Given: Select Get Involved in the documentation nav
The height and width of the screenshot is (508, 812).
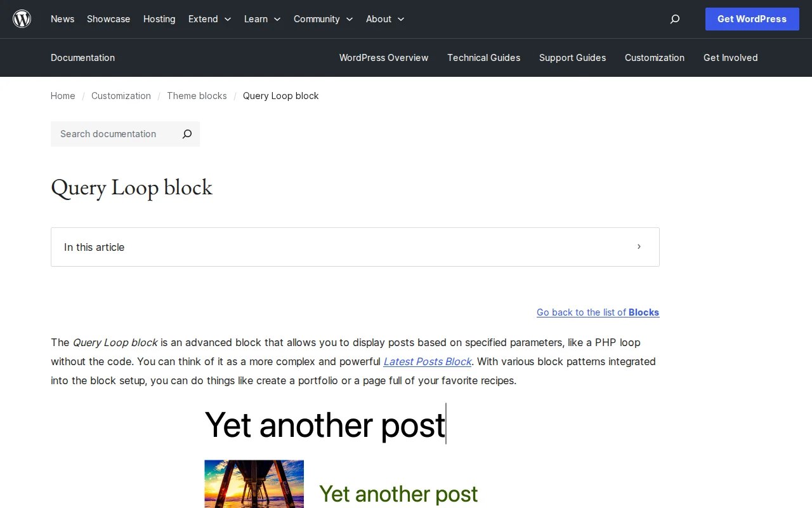Looking at the screenshot, I should coord(730,58).
